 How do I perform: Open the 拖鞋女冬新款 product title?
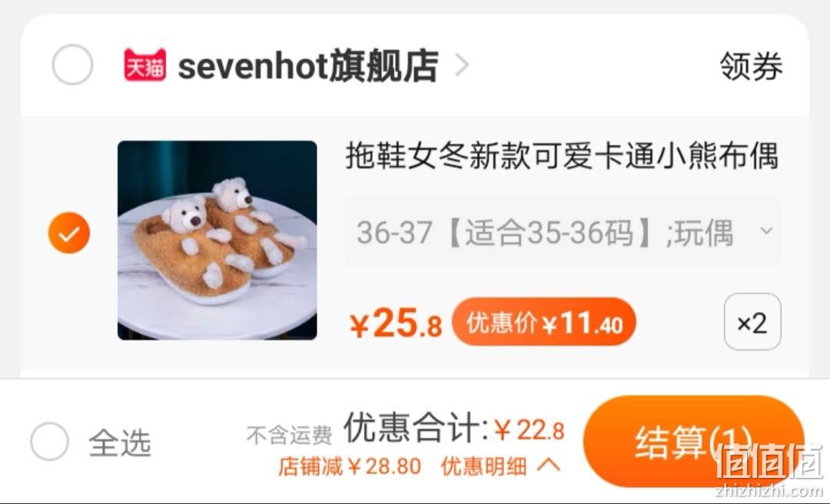tap(562, 157)
